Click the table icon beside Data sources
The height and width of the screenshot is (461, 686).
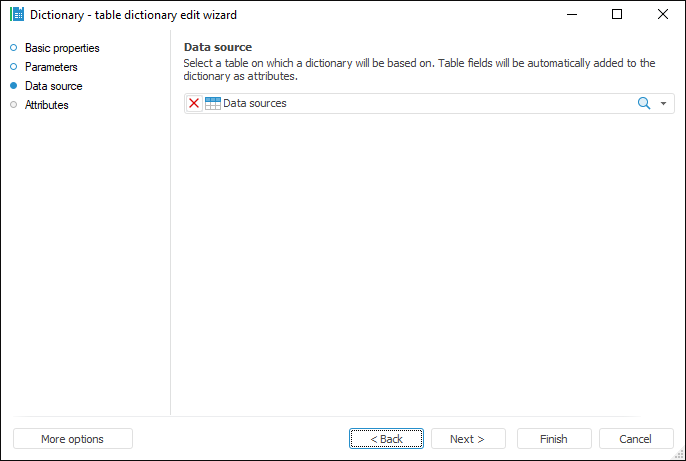(x=212, y=103)
